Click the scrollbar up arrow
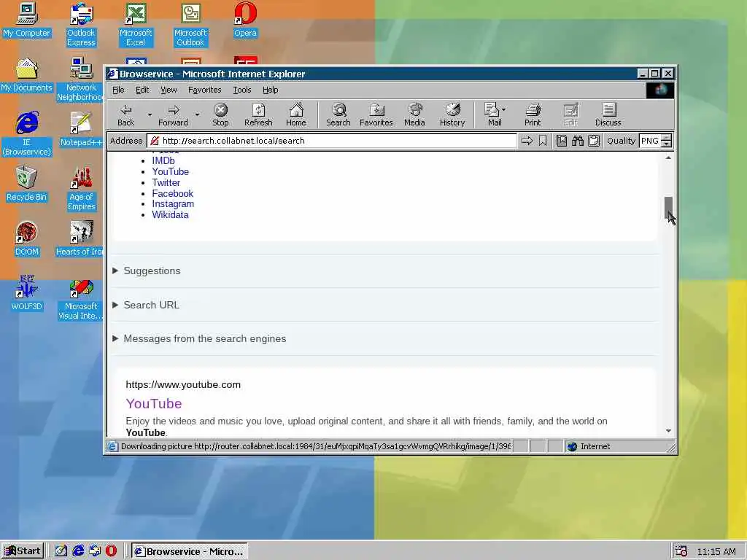 click(668, 157)
